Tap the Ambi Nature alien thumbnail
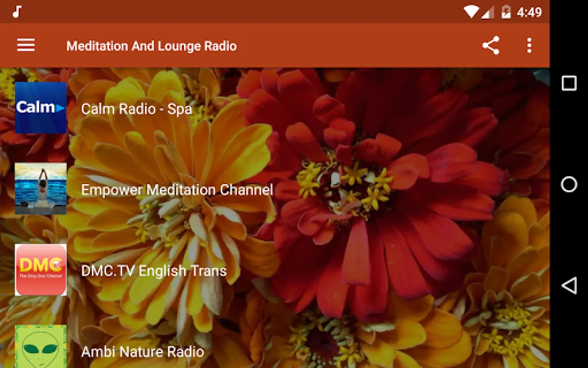 (x=41, y=346)
